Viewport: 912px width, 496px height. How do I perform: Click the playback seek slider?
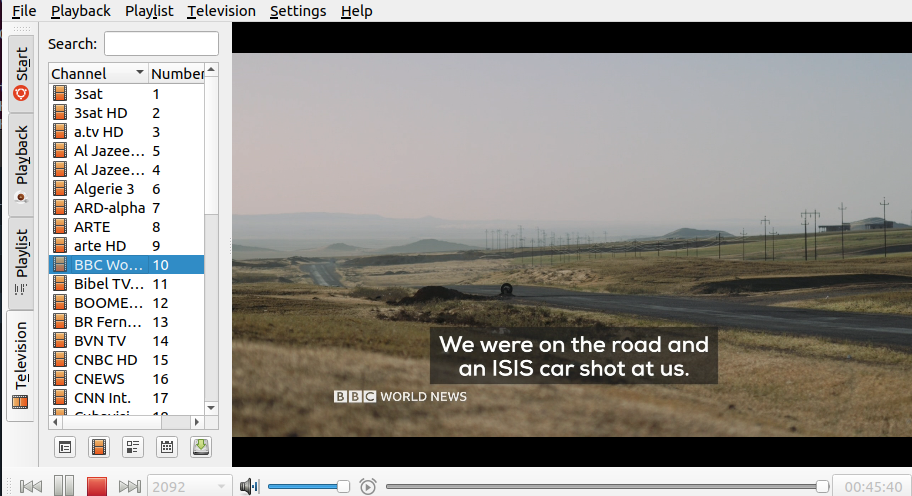point(607,486)
